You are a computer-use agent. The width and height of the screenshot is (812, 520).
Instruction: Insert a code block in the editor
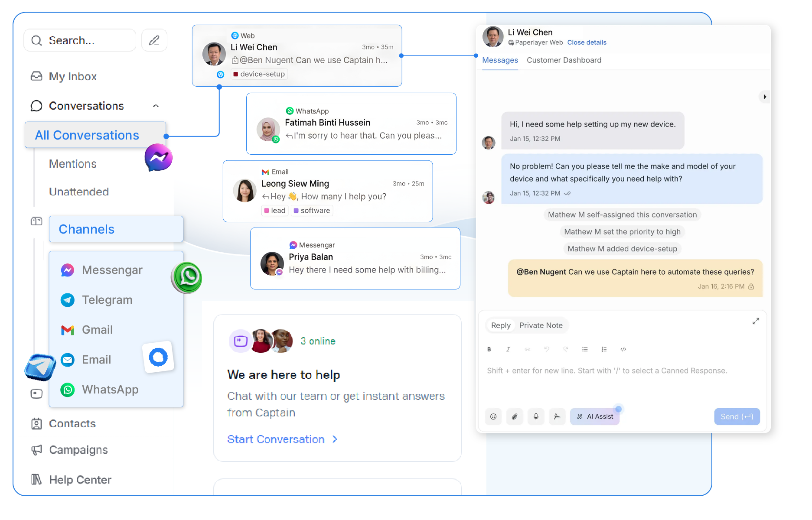point(623,349)
